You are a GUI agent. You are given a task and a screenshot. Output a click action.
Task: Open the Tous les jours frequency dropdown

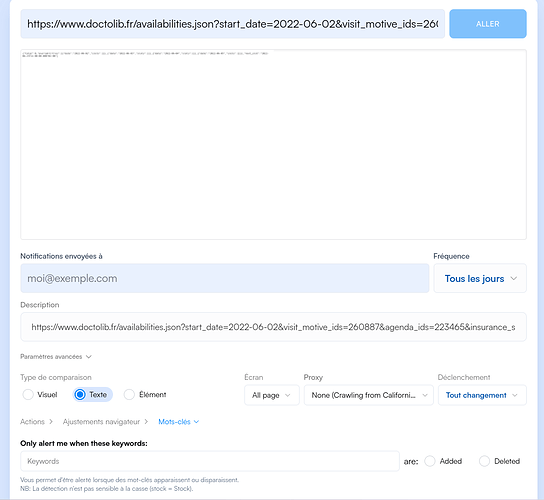click(x=480, y=278)
